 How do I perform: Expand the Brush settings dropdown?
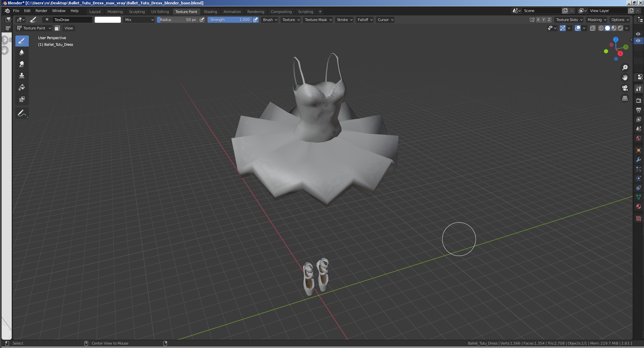click(x=270, y=20)
